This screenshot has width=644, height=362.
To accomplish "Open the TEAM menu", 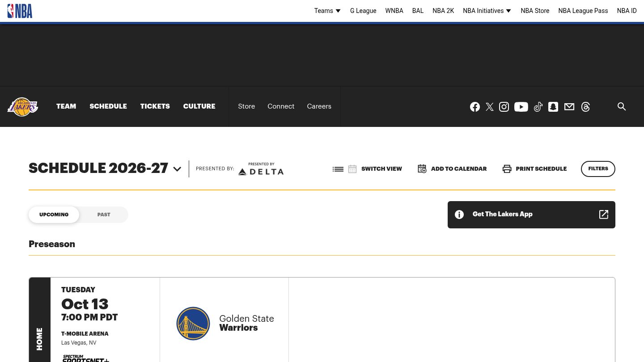I will 66,106.
